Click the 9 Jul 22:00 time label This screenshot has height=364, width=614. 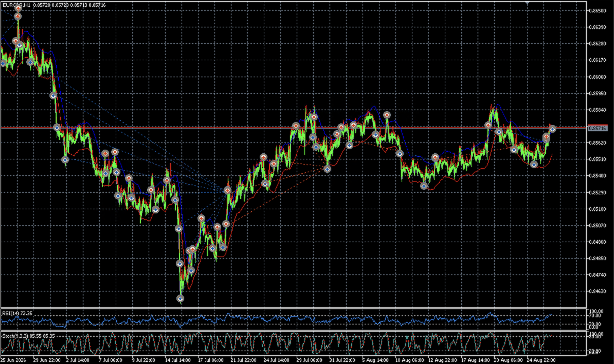pos(143,360)
